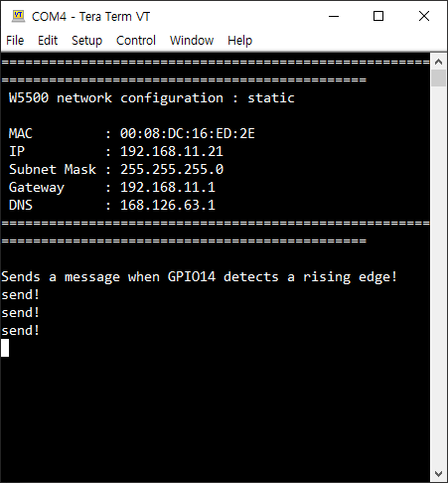Maximize the Tera Term window
This screenshot has width=448, height=483.
[x=378, y=16]
